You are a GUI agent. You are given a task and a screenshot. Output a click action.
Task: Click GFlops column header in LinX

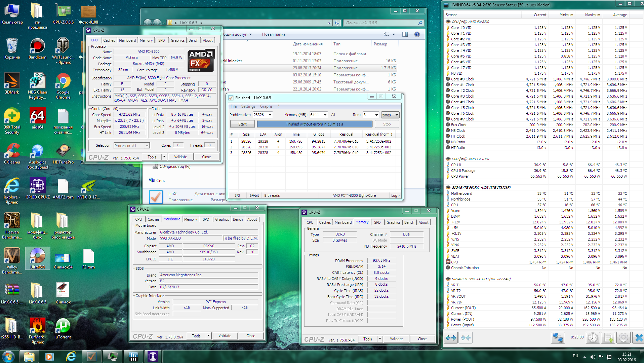[319, 134]
